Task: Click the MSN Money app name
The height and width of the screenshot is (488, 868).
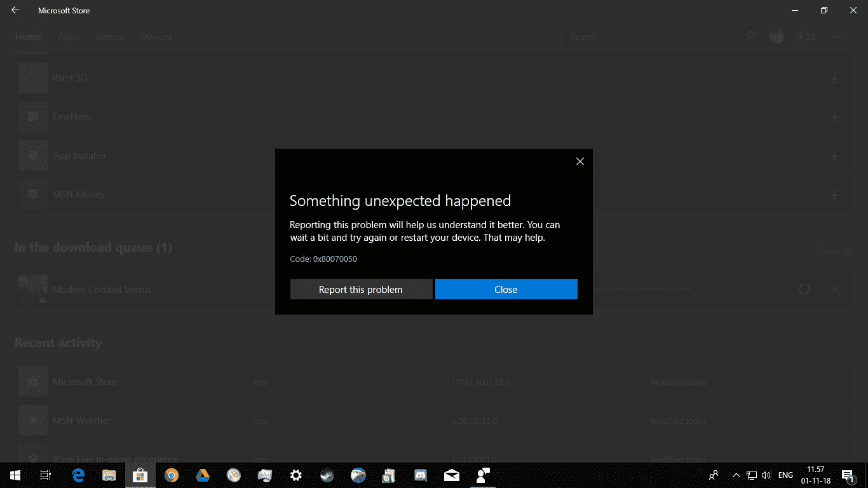Action: (79, 194)
